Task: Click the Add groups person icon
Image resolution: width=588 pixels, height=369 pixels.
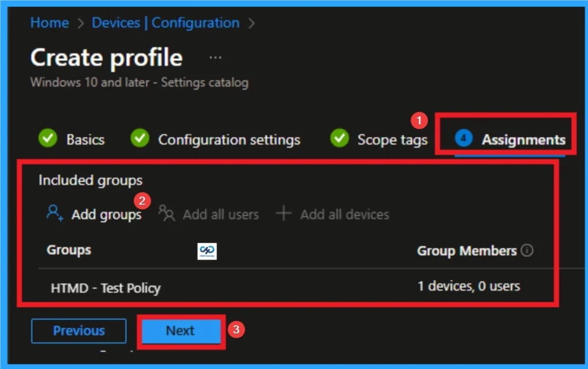Action: point(53,213)
